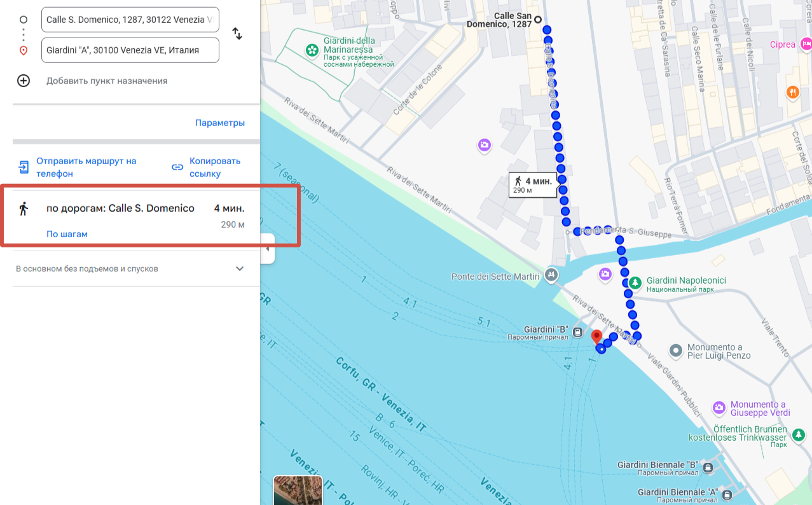Click the send-to-phone icon
This screenshot has height=505, width=812.
coord(24,167)
